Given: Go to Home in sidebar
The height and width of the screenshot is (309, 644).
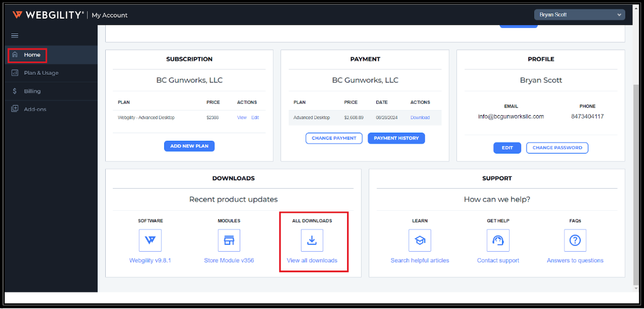Looking at the screenshot, I should [x=32, y=55].
